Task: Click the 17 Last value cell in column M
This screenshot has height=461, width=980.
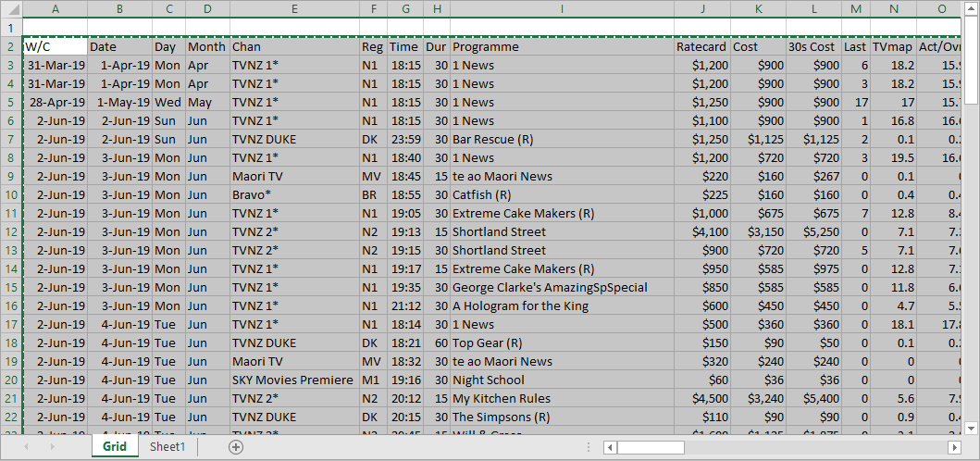Action: coord(856,102)
